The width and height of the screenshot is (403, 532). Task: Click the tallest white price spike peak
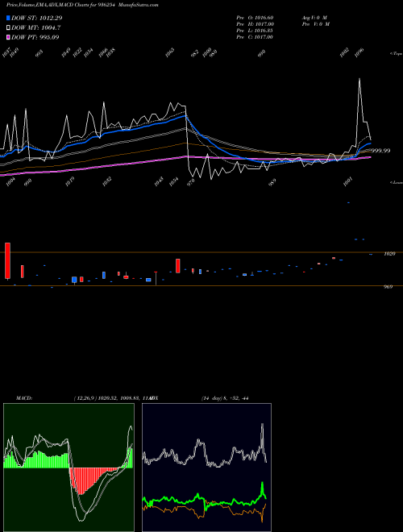359,79
